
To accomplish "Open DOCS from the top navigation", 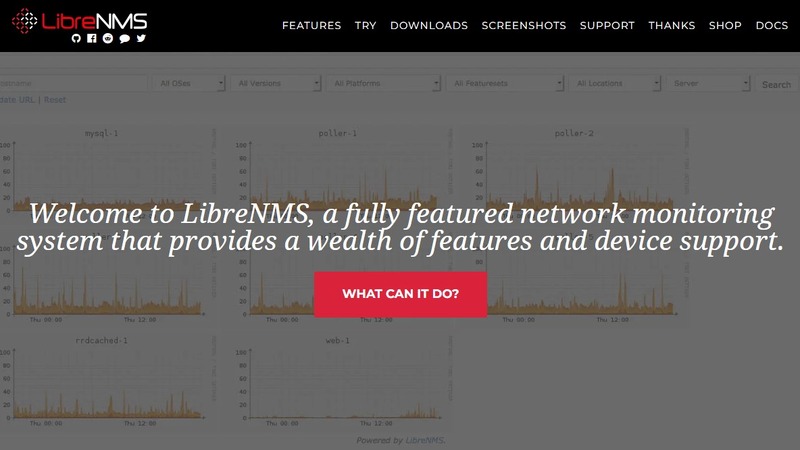I will [772, 26].
